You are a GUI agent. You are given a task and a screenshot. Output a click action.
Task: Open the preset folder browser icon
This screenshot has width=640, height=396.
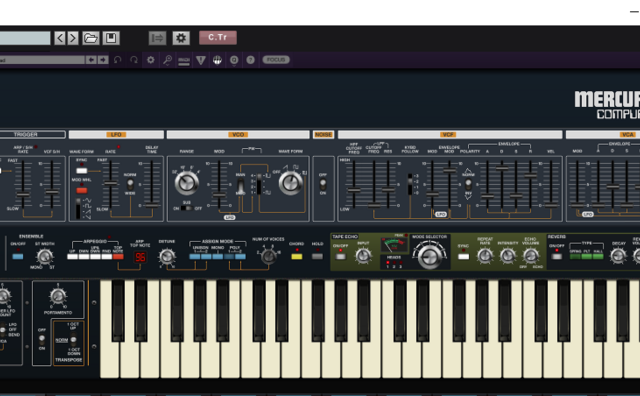[x=91, y=38]
